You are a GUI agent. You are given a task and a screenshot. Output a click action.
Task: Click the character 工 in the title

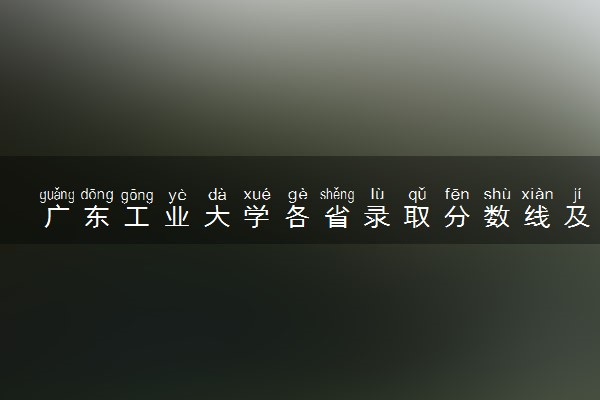coord(137,217)
